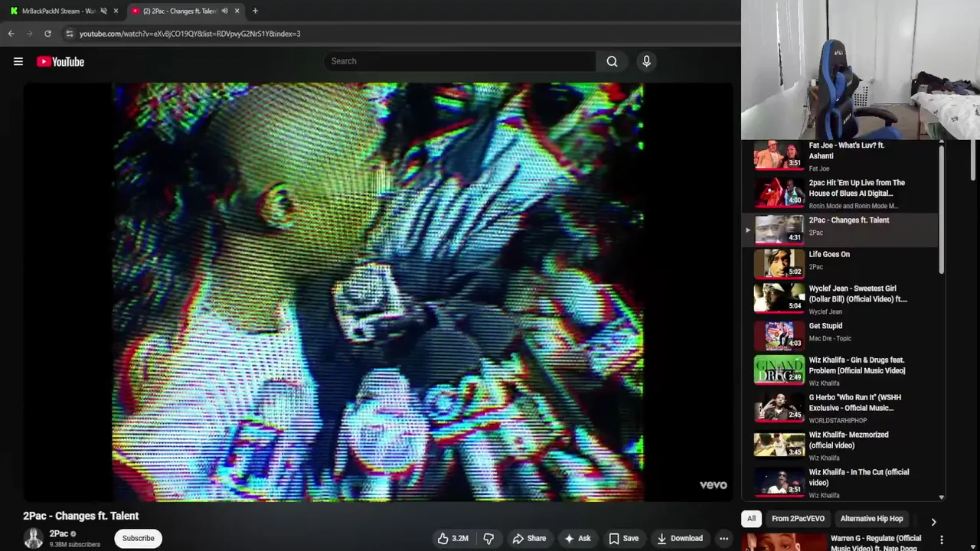Like the video with thumbs up 3.2M
This screenshot has width=980, height=551.
[x=452, y=539]
